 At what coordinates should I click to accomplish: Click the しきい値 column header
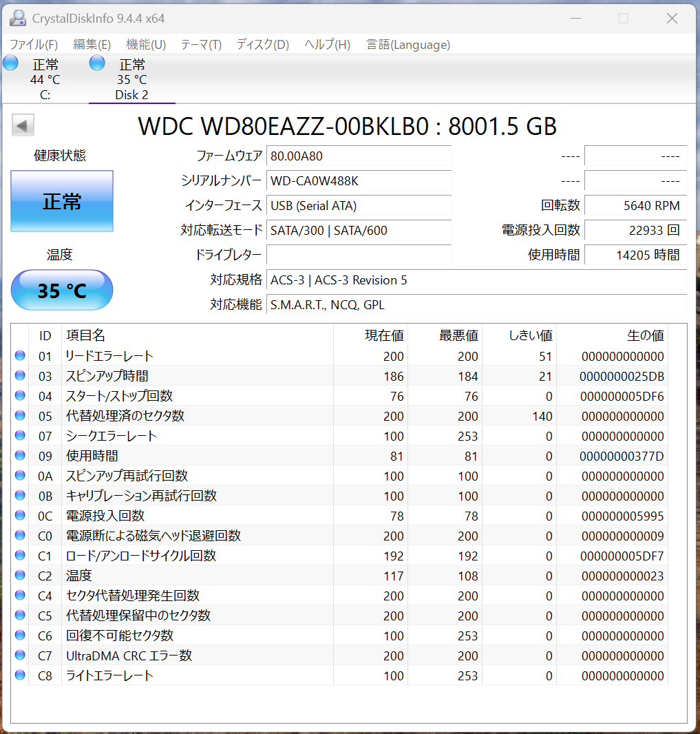point(520,335)
